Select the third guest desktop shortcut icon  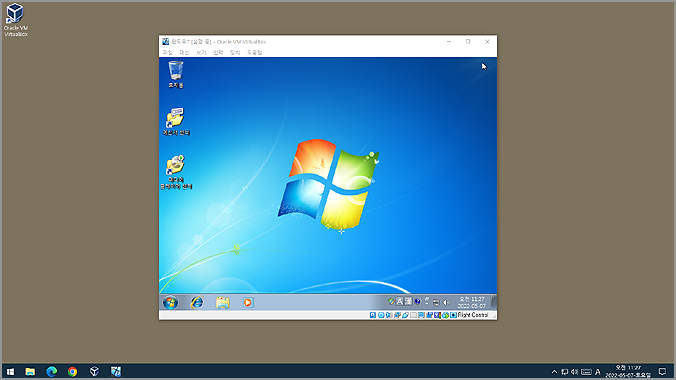(176, 172)
